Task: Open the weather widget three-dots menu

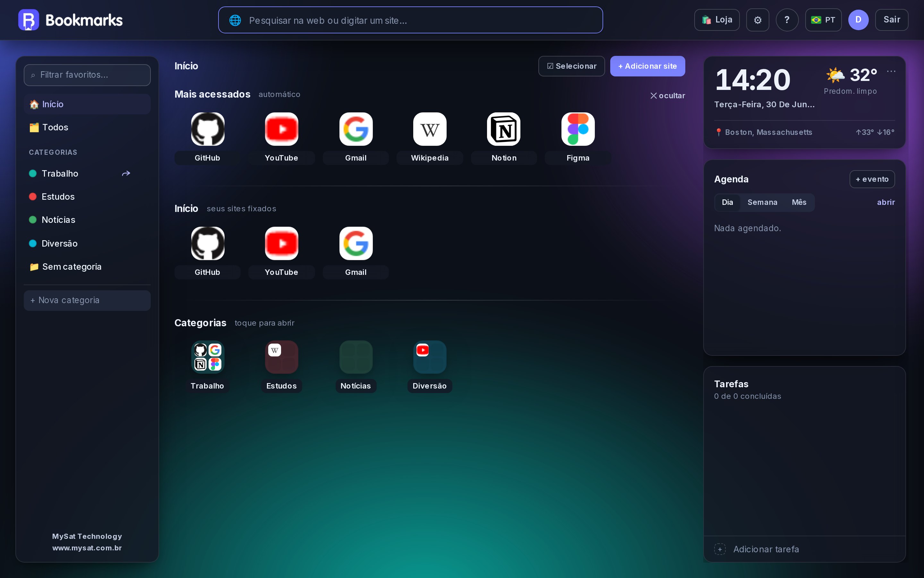Action: click(x=891, y=71)
